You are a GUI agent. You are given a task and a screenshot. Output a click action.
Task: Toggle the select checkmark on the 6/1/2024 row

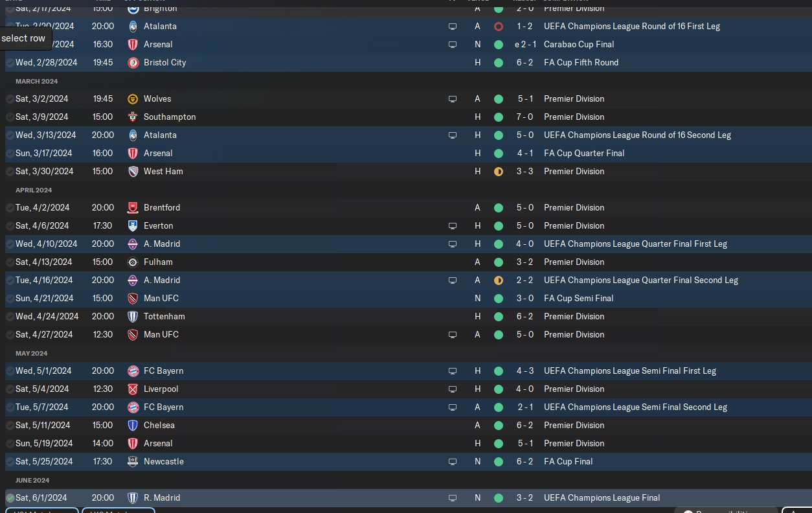point(10,498)
